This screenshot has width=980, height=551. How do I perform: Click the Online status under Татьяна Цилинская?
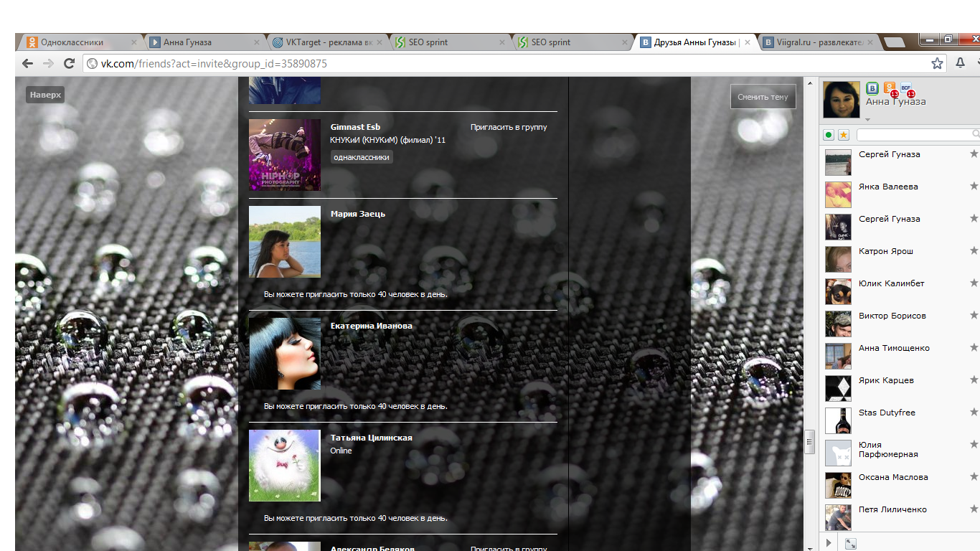[x=341, y=451]
